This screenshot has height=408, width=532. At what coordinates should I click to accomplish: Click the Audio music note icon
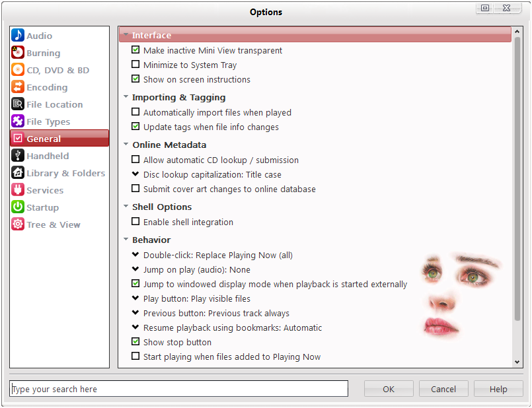click(x=18, y=35)
